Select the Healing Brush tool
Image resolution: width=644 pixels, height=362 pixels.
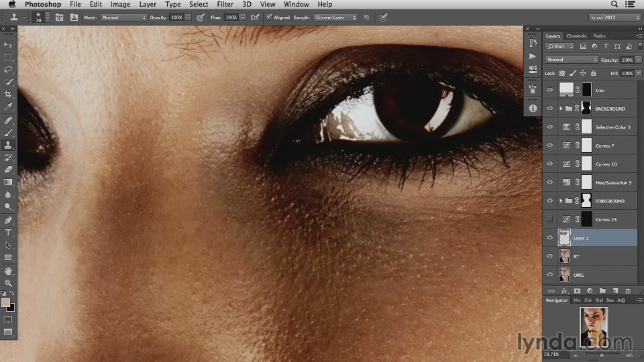click(8, 120)
